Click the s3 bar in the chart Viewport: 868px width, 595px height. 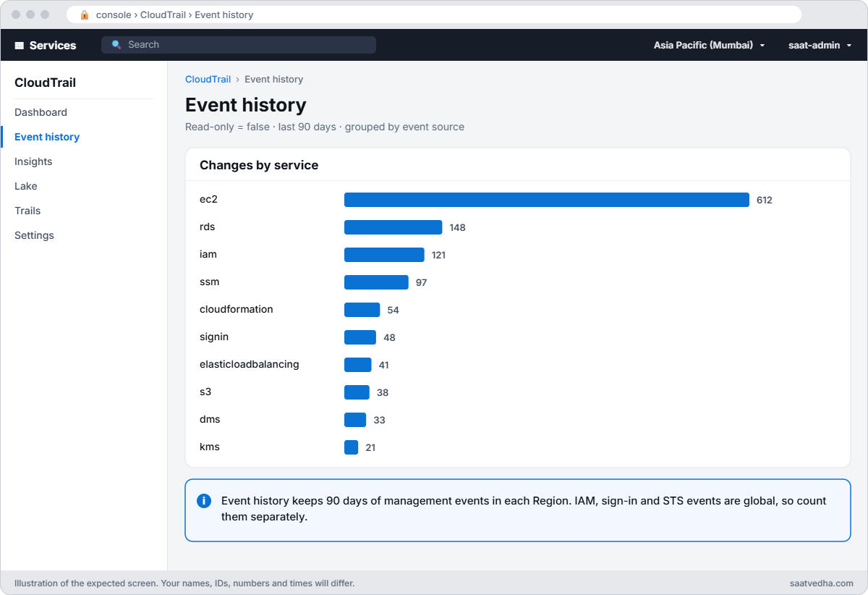357,392
